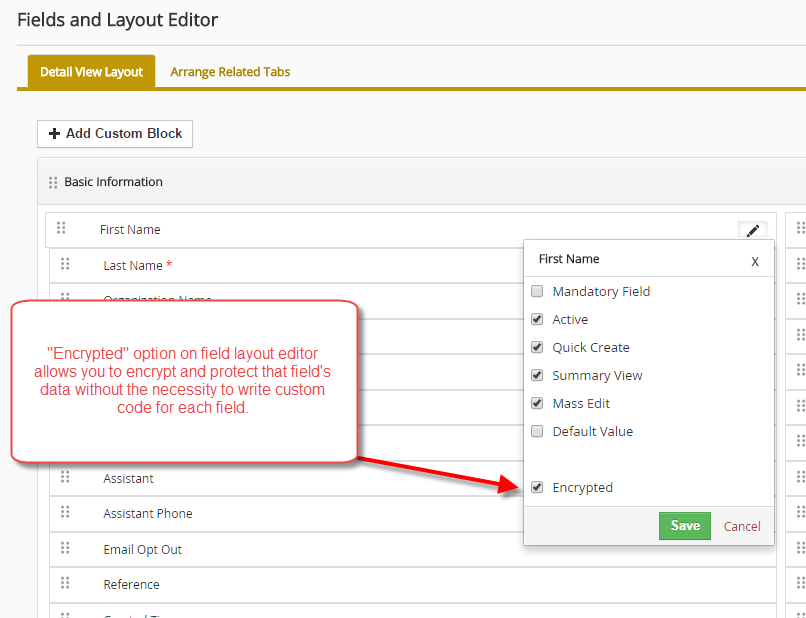Screen dimensions: 806x618
Task: Close the First Name popup with X
Action: point(755,262)
